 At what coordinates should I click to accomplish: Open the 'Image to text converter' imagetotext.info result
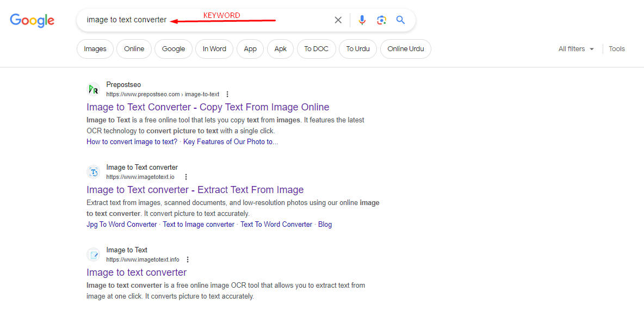tap(137, 272)
